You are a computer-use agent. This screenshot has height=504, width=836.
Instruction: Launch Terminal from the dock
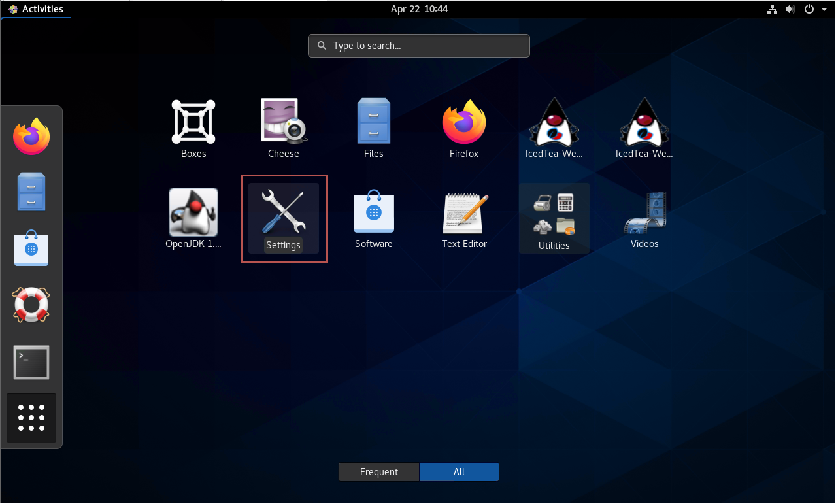[31, 362]
